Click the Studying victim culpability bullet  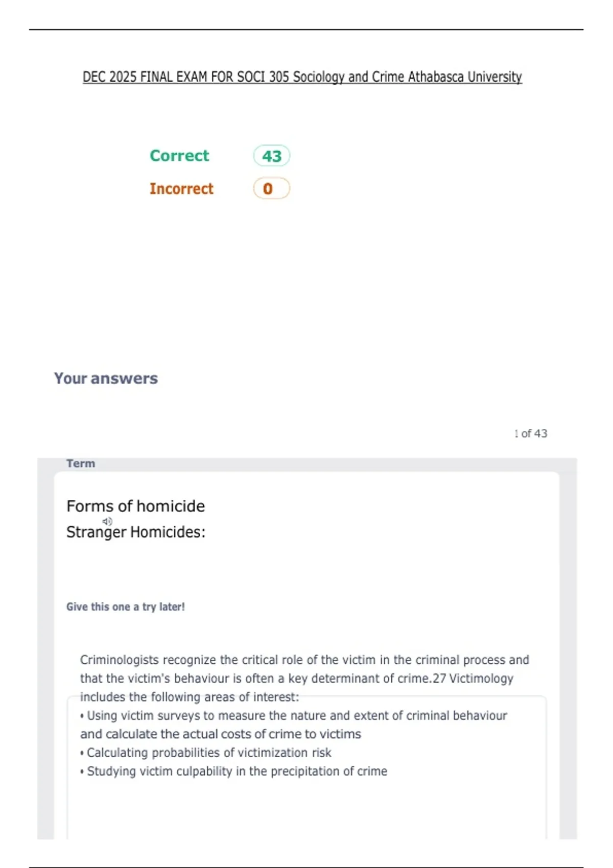point(234,771)
